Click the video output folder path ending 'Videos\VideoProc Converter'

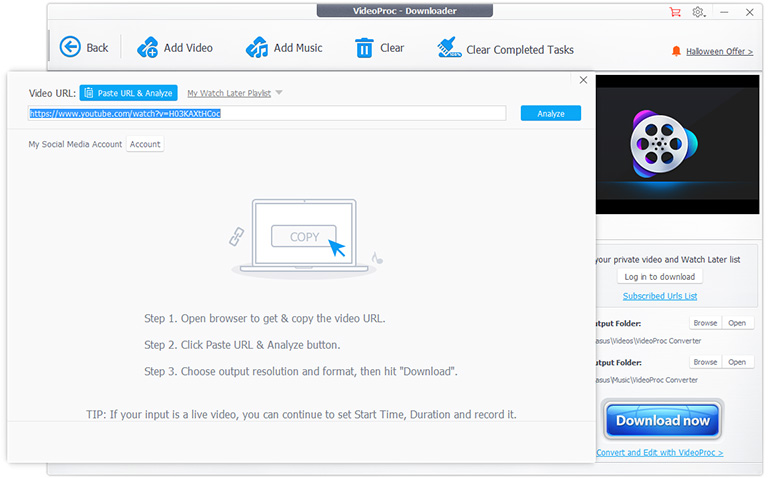[x=648, y=341]
